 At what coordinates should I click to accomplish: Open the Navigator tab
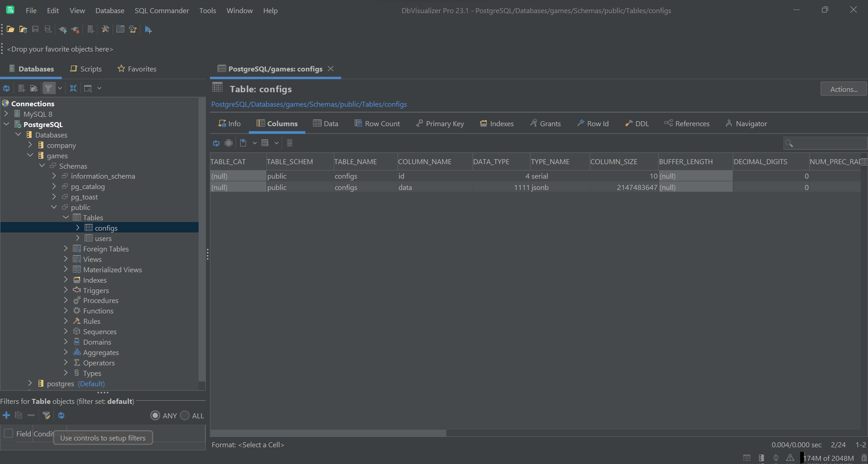(746, 124)
